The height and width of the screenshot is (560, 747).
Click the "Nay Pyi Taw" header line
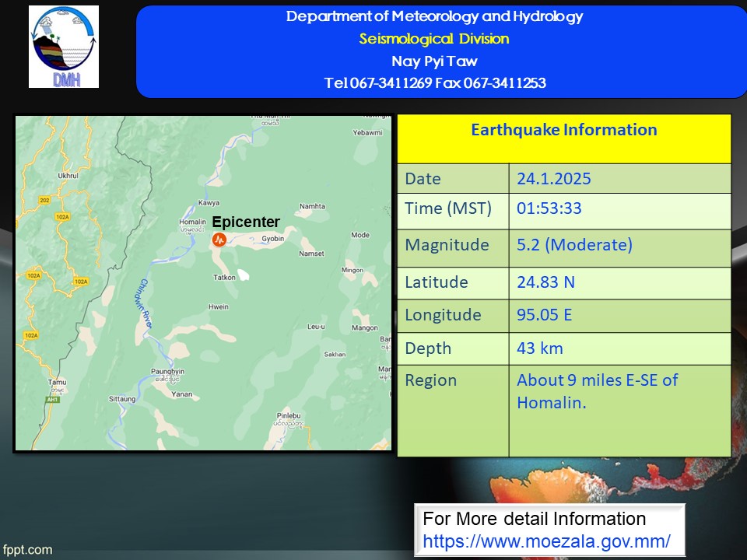click(x=434, y=61)
